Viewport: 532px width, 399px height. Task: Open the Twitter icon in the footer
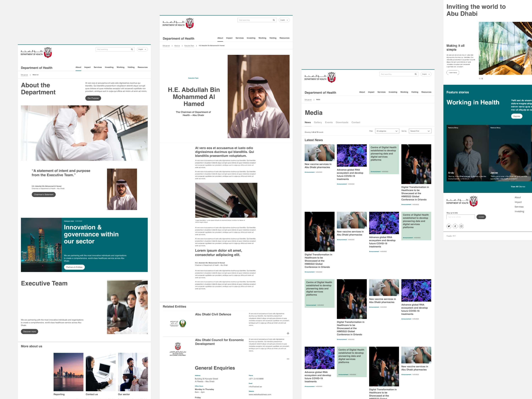tap(449, 226)
